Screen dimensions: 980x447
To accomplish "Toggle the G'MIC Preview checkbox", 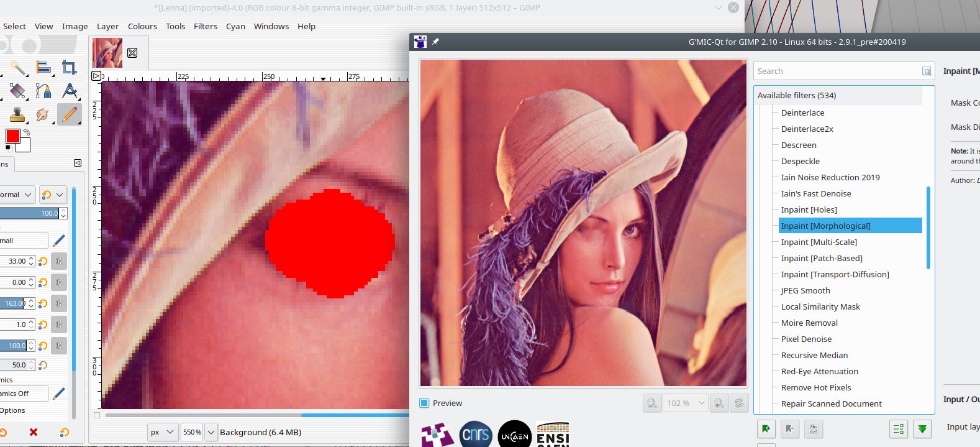I will [x=424, y=403].
